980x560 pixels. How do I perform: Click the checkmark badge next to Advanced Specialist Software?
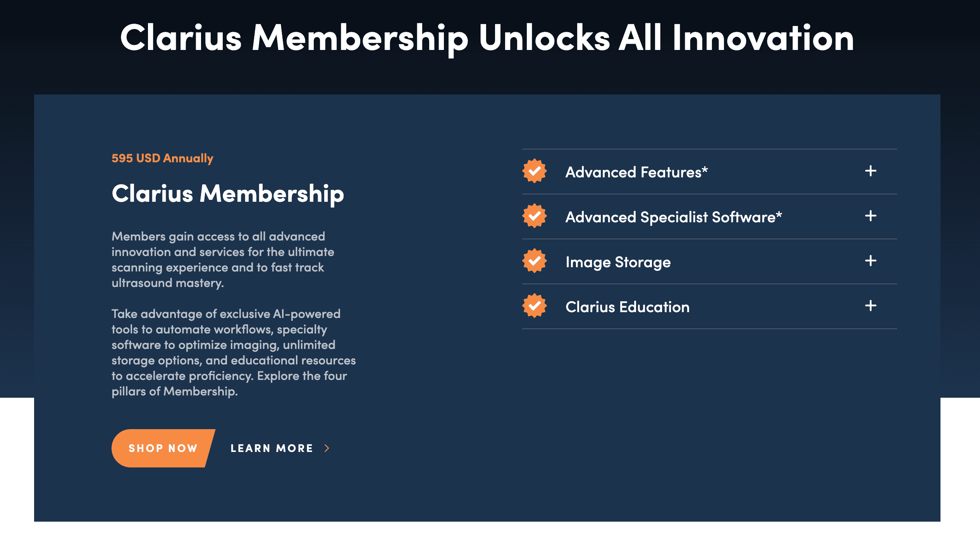pyautogui.click(x=534, y=216)
